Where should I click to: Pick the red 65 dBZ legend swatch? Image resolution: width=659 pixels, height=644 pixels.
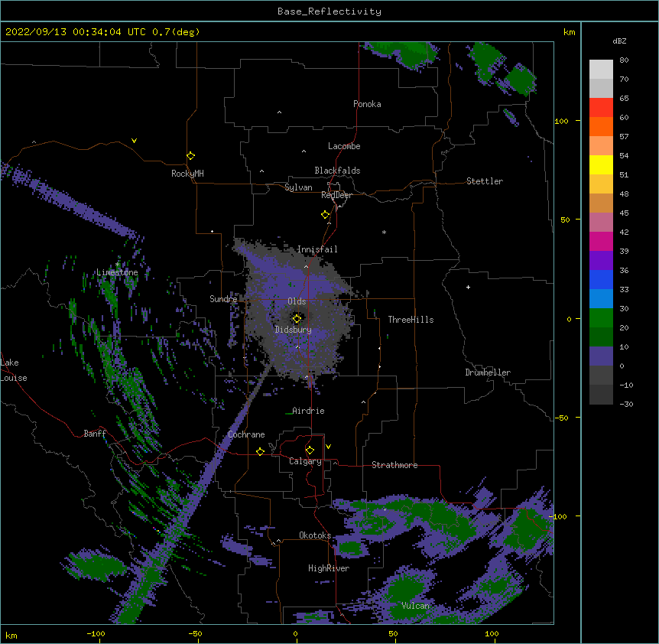pos(601,107)
